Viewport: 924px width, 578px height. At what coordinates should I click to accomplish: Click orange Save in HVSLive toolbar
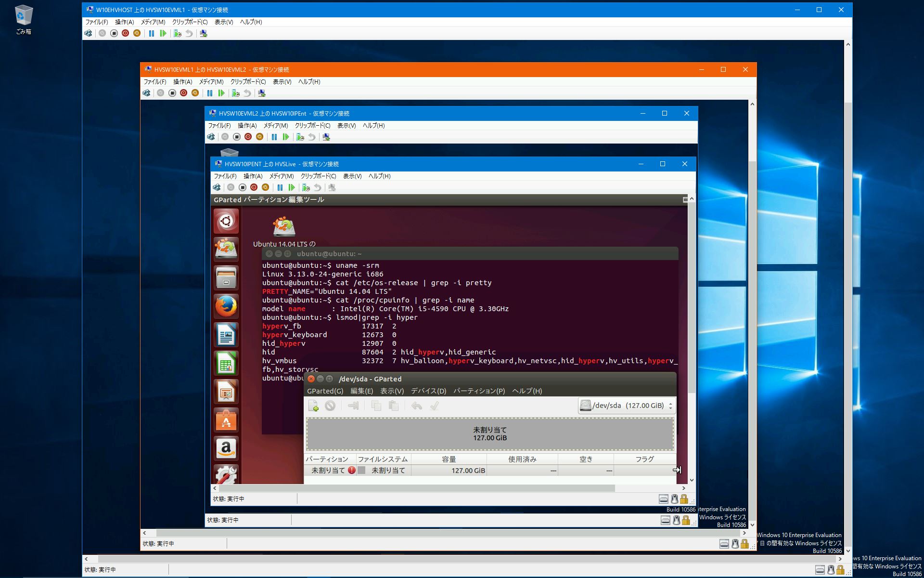[x=266, y=187]
